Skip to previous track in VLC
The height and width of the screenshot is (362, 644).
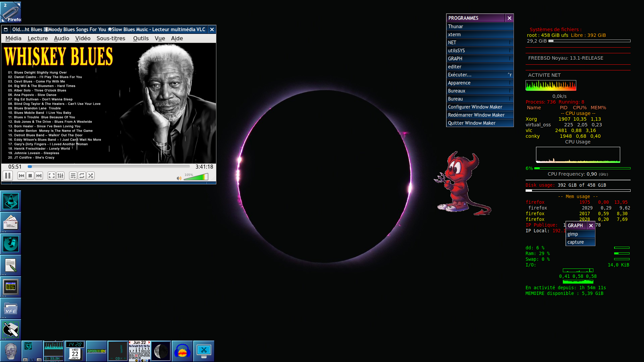coord(21,176)
